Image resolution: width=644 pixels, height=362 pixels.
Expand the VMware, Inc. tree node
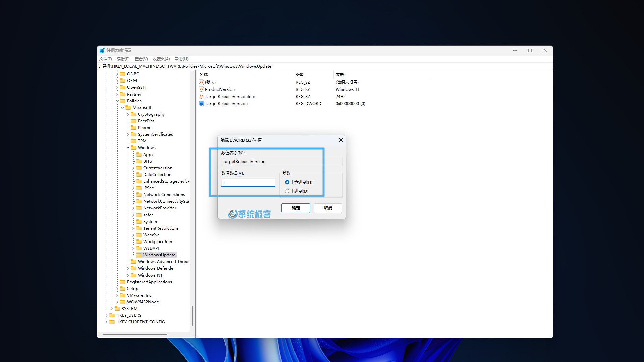[x=117, y=295]
